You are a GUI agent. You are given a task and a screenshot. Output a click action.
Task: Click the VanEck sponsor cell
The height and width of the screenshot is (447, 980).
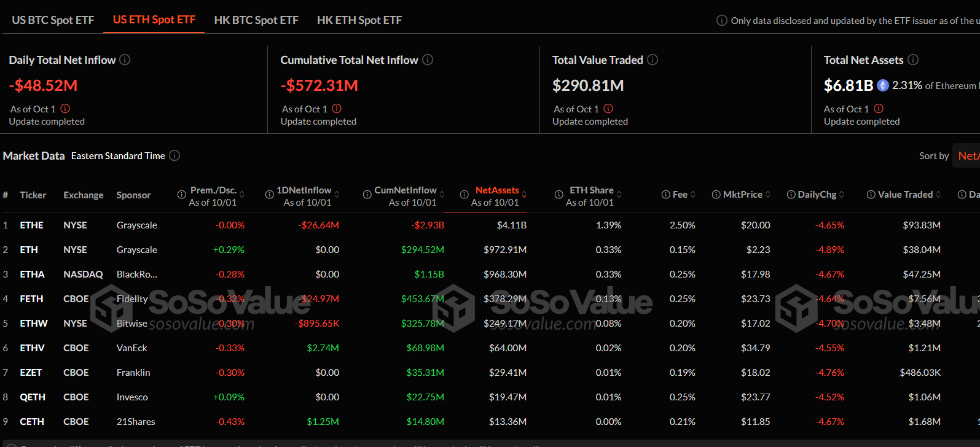coord(132,348)
